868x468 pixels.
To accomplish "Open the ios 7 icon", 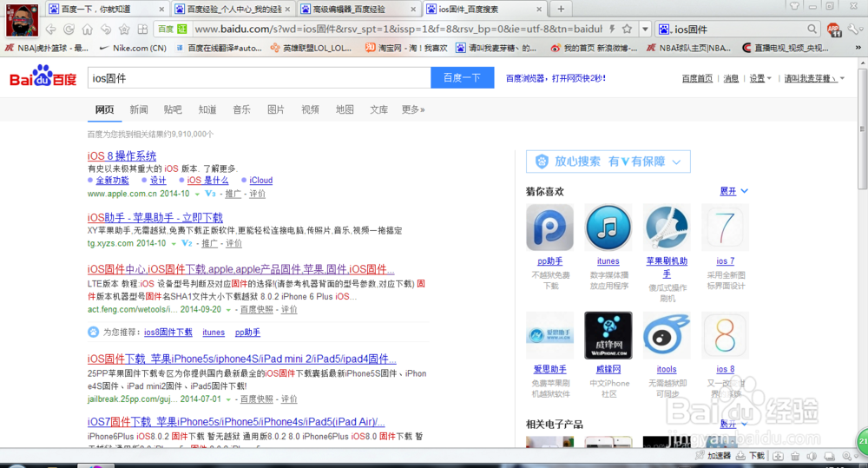I will click(725, 227).
